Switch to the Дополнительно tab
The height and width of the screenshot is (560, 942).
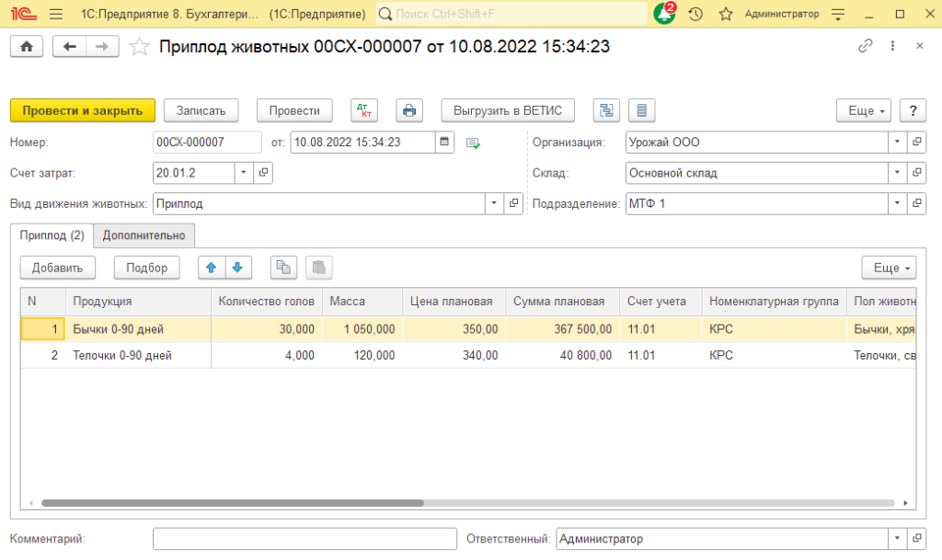pyautogui.click(x=144, y=235)
